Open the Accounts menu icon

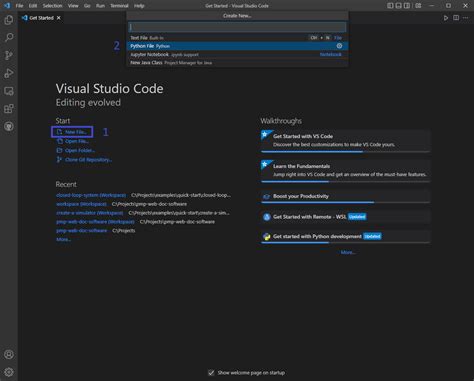click(x=9, y=354)
